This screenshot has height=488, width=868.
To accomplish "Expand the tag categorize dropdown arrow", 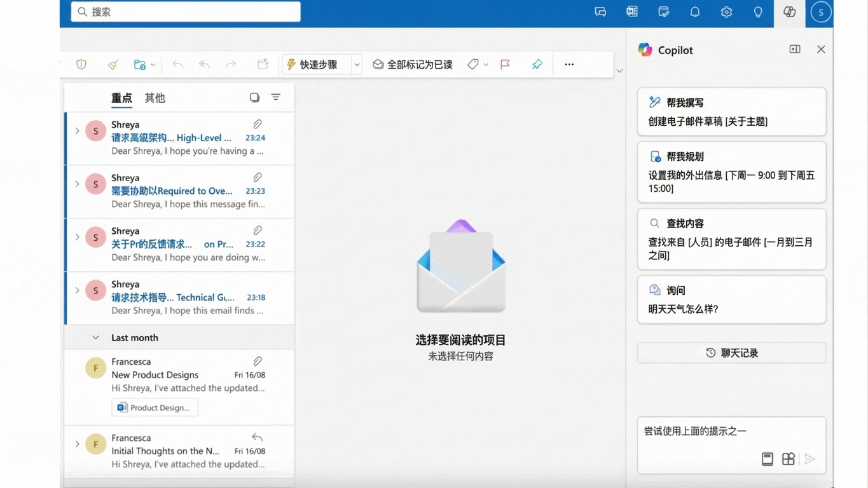I will click(x=486, y=65).
